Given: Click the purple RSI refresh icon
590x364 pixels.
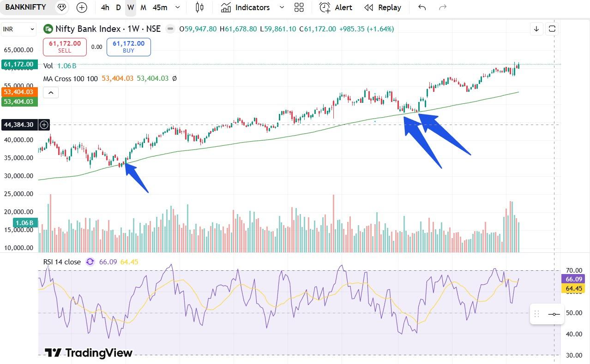Looking at the screenshot, I should click(x=90, y=262).
